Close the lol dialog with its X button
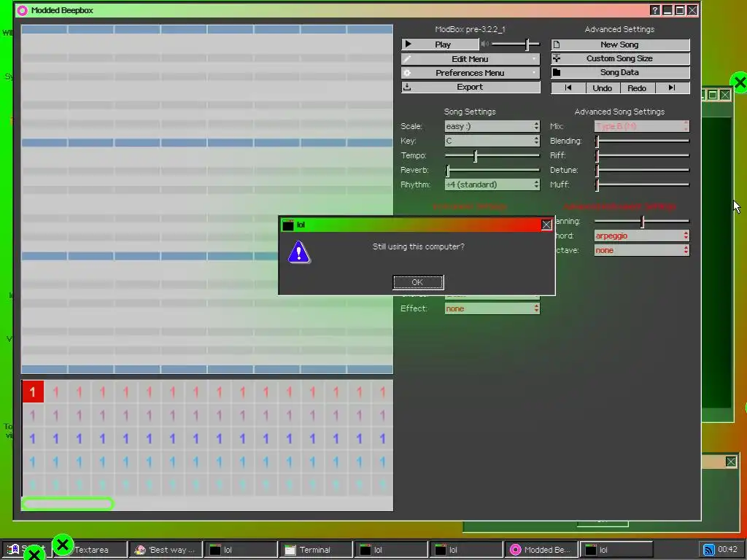 (546, 225)
